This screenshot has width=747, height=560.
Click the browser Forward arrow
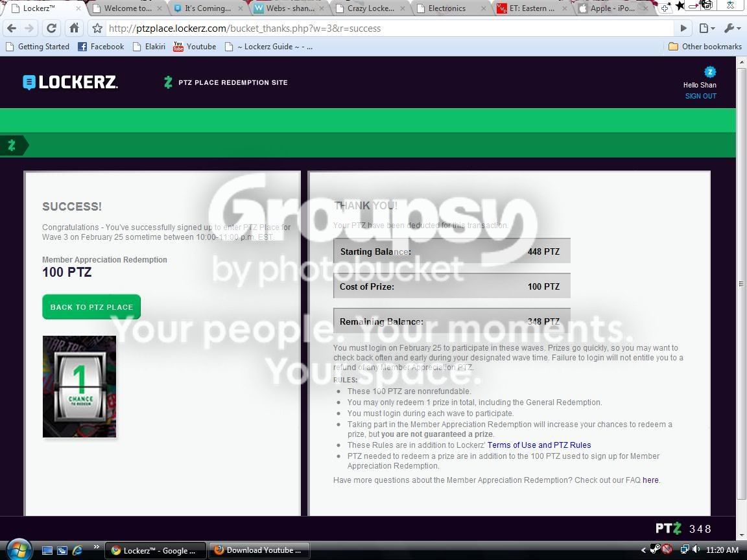click(30, 29)
